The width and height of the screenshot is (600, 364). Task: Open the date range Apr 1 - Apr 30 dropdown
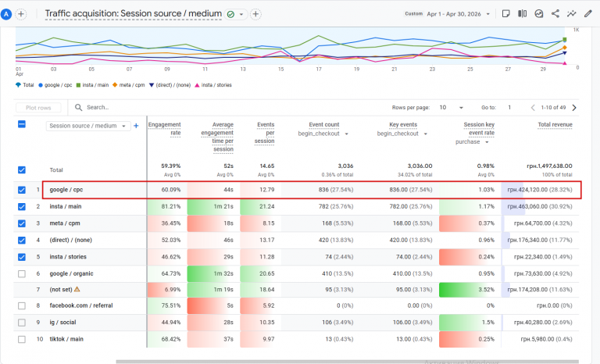tap(459, 14)
